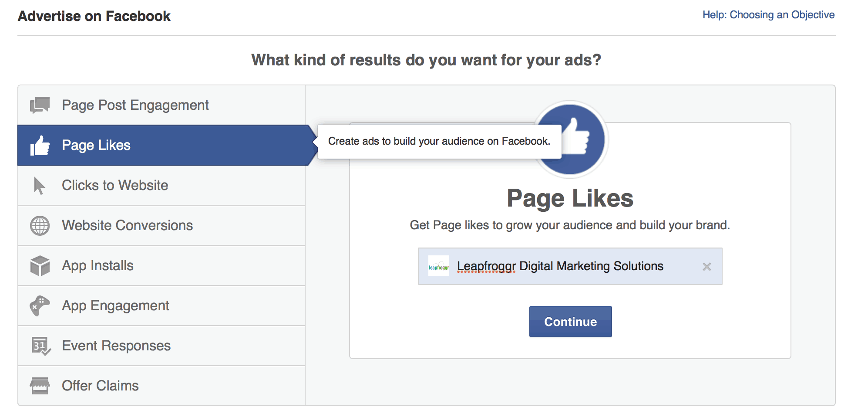Select the Event Responses objective
Screen dimensions: 868x414
pyautogui.click(x=161, y=346)
